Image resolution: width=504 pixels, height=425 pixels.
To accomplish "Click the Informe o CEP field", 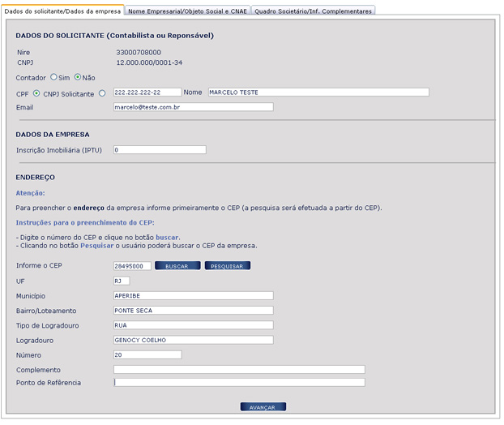I will pos(132,266).
